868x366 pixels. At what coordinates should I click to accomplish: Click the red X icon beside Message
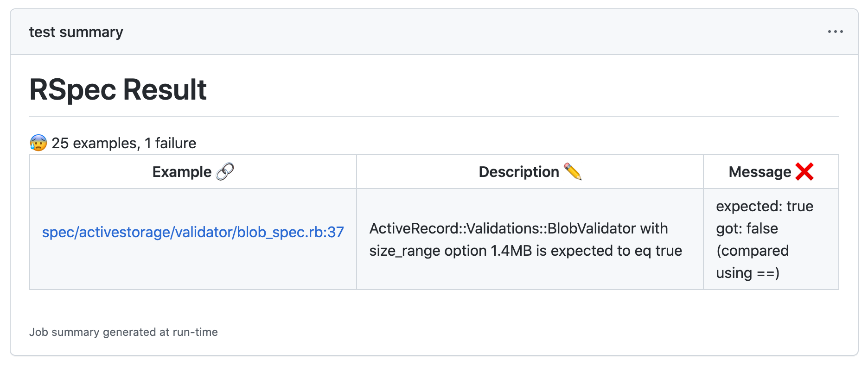pyautogui.click(x=804, y=172)
